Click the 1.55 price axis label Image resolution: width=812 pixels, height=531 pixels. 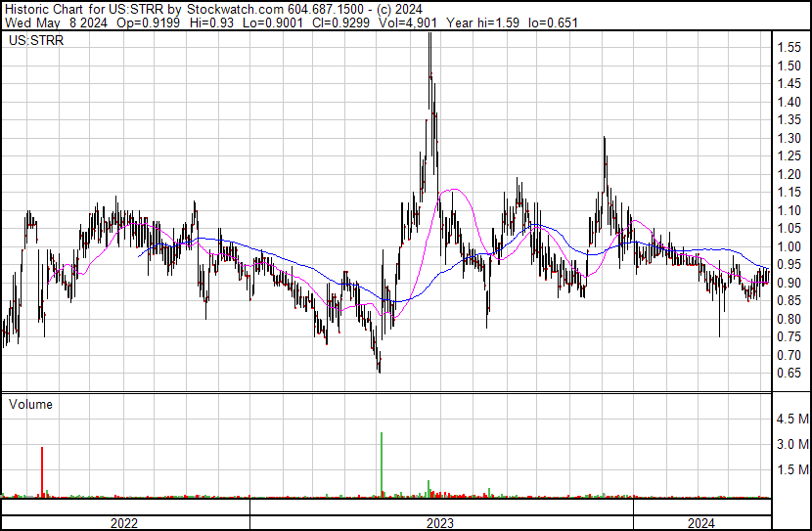pos(789,48)
